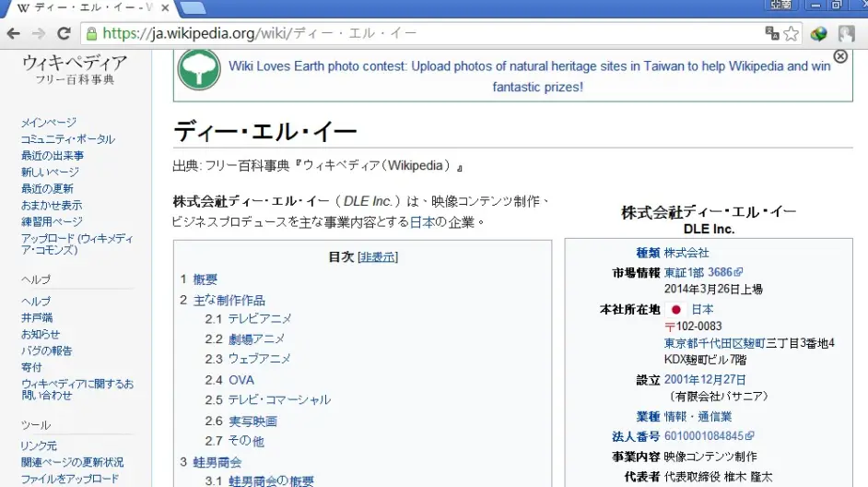Screen dimensions: 868x487
Task: Open corporate number 6010001084845 external link
Action: coord(710,436)
